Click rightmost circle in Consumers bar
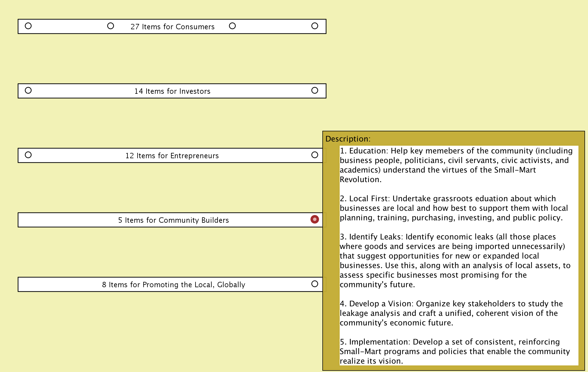Screen dimensions: 588x372 315,26
